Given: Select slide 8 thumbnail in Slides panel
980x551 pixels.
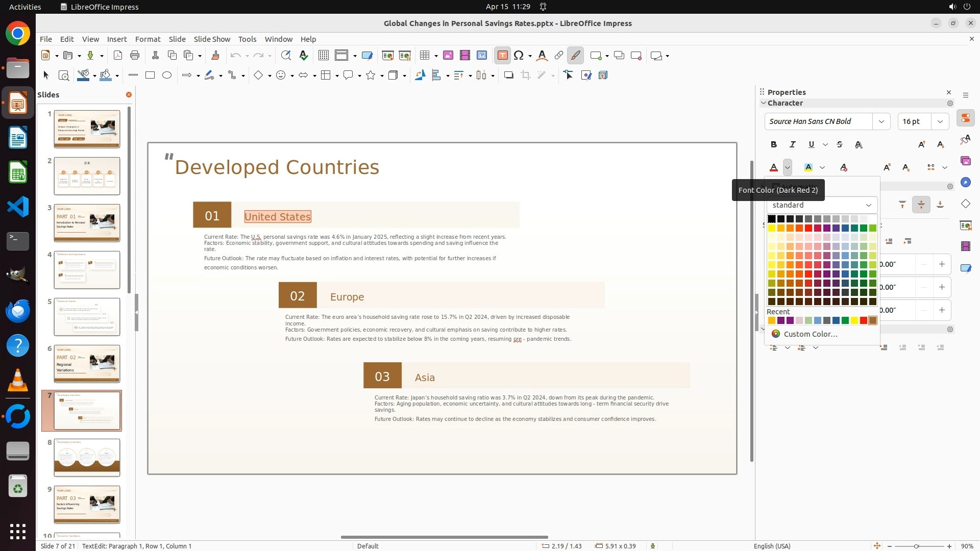Looking at the screenshot, I should pos(87,458).
